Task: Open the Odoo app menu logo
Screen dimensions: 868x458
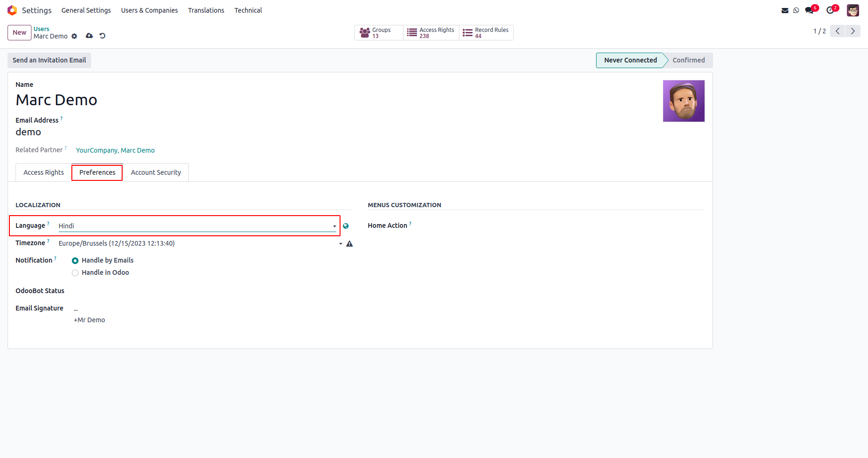Action: (x=12, y=10)
